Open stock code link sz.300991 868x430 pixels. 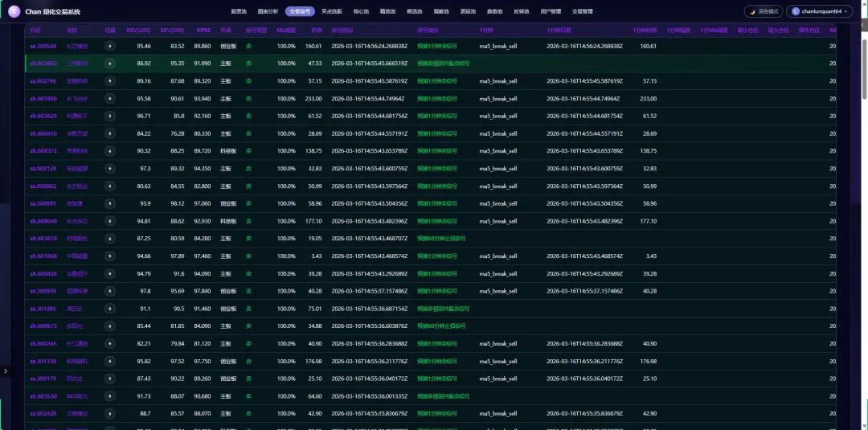[43, 203]
